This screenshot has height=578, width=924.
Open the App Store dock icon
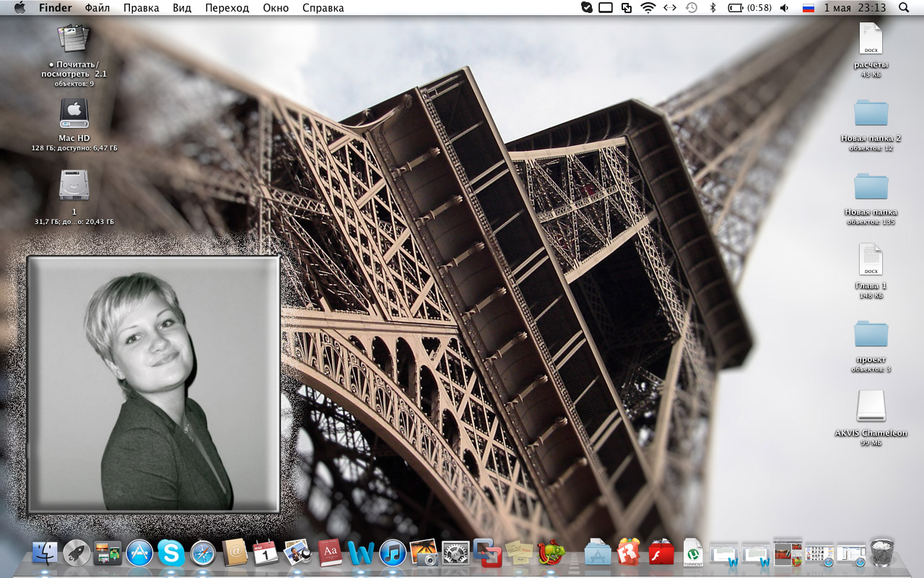(139, 553)
